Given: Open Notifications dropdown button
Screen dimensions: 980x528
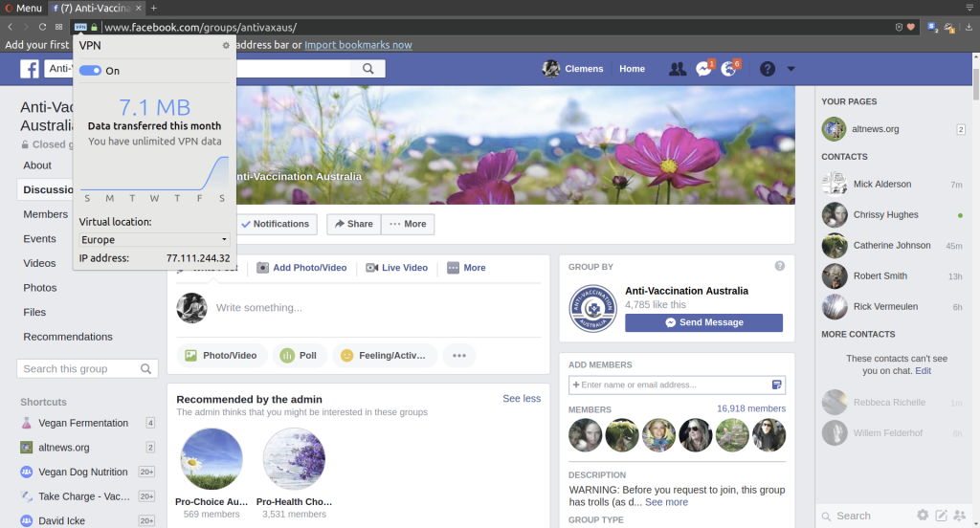Looking at the screenshot, I should coord(276,224).
